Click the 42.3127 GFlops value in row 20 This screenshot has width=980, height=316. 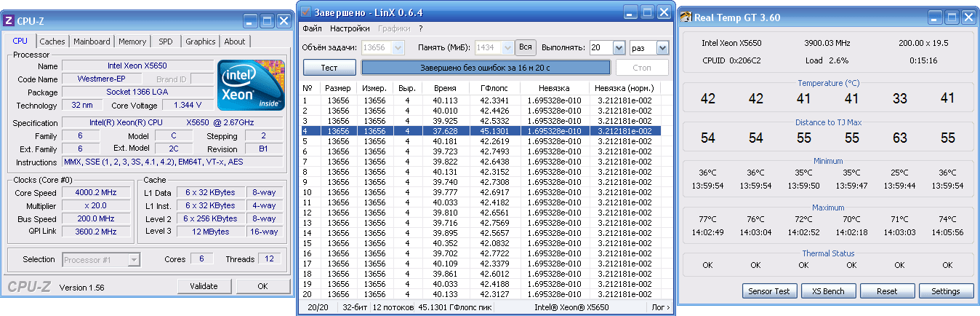[x=494, y=294]
